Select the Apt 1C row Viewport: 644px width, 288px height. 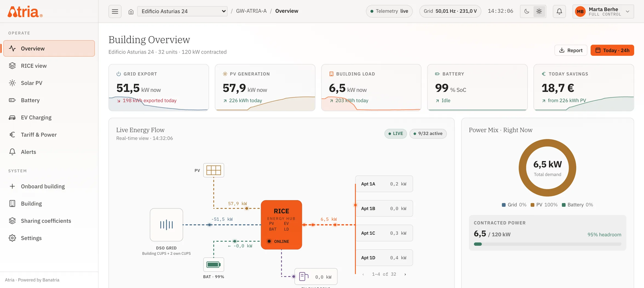tap(384, 233)
